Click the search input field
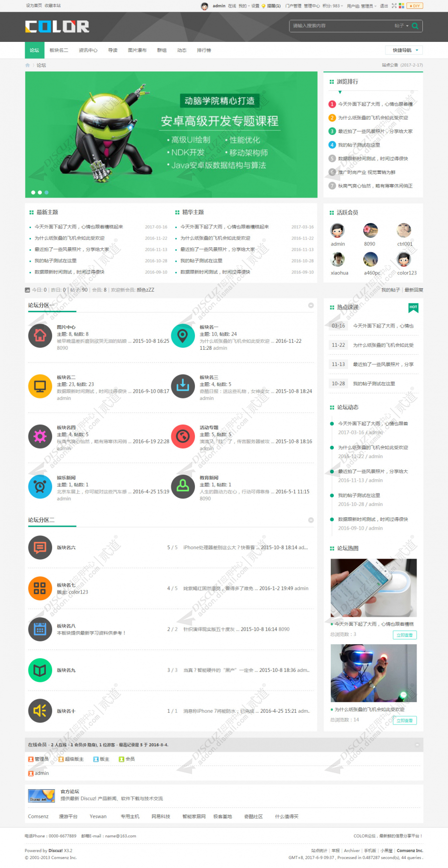 tap(342, 26)
